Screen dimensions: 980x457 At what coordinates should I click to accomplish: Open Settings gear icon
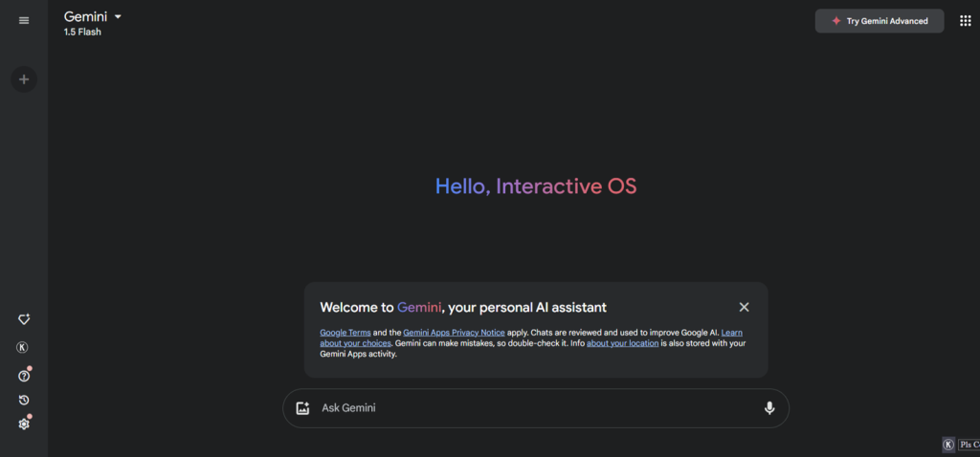click(x=24, y=424)
